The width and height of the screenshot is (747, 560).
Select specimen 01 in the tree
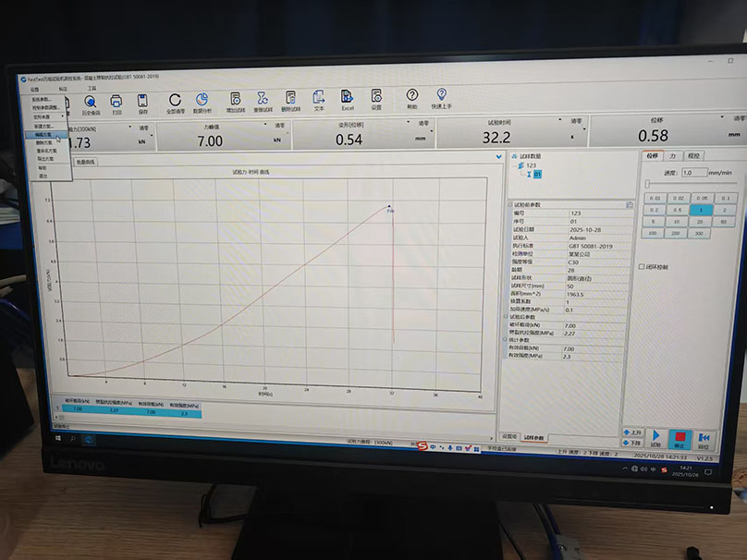click(x=537, y=174)
